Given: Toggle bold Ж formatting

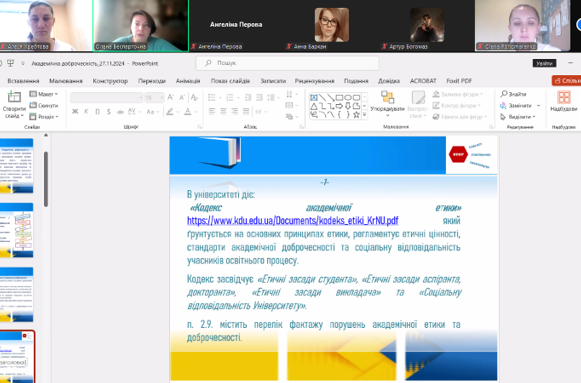Looking at the screenshot, I should (75, 111).
